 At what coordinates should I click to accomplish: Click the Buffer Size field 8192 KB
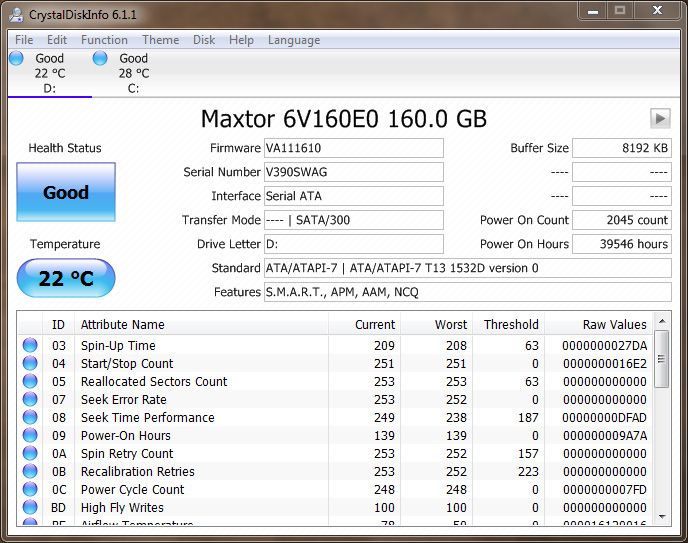[622, 148]
